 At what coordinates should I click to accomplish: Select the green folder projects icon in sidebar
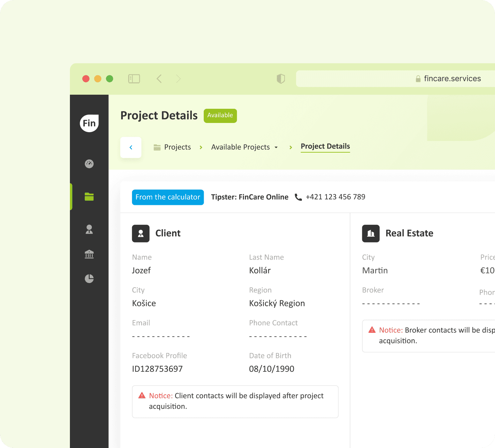coord(89,197)
